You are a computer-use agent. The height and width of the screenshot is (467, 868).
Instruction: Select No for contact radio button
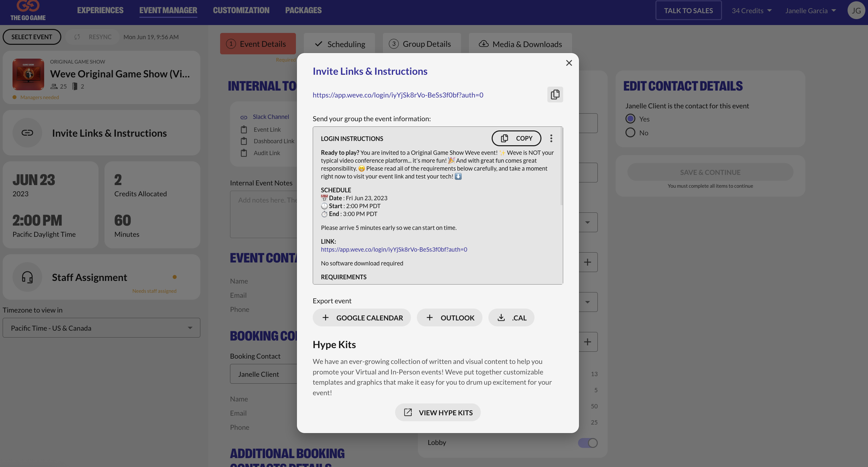point(630,133)
